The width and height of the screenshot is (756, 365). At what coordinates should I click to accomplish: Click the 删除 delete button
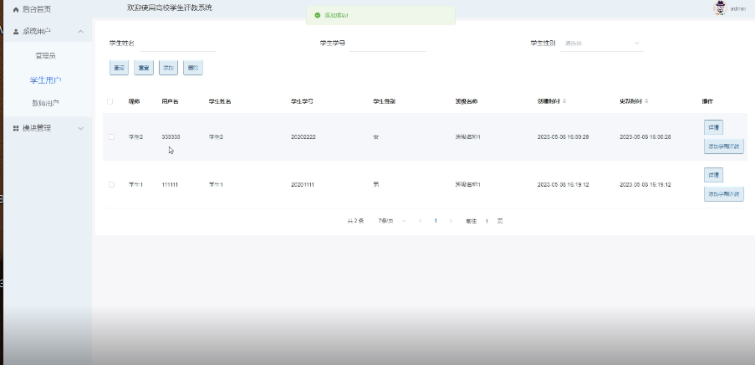(193, 68)
